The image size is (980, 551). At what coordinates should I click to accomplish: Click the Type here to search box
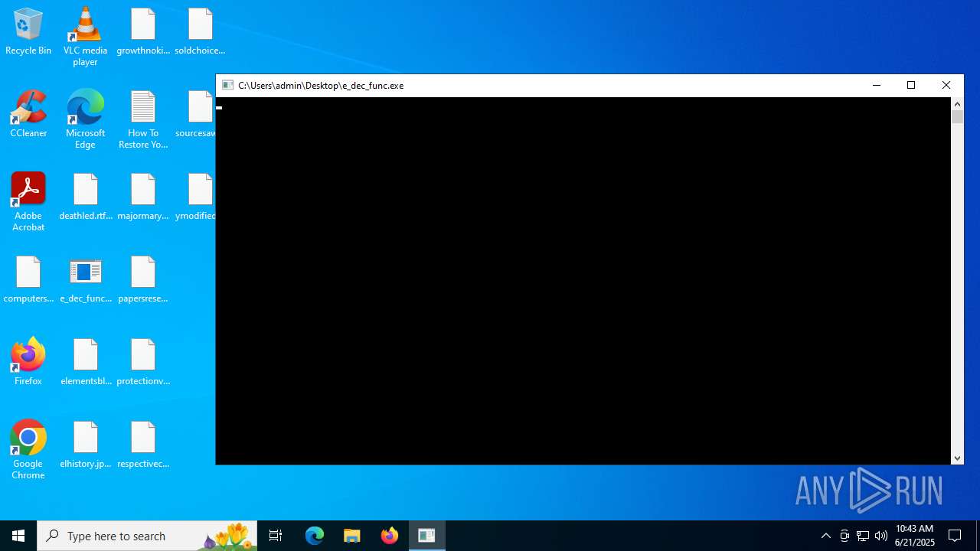(x=147, y=536)
